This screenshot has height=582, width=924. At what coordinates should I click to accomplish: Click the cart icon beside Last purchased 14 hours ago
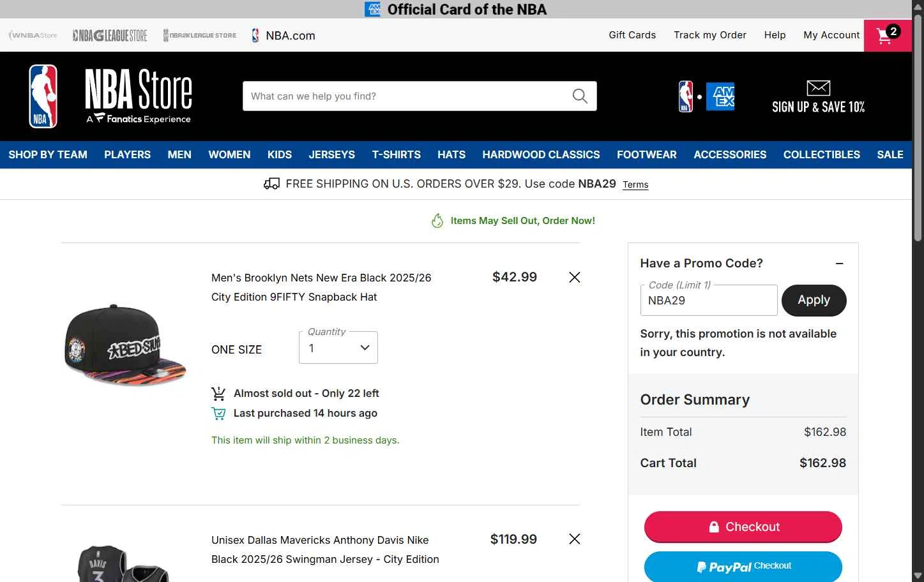pos(218,414)
